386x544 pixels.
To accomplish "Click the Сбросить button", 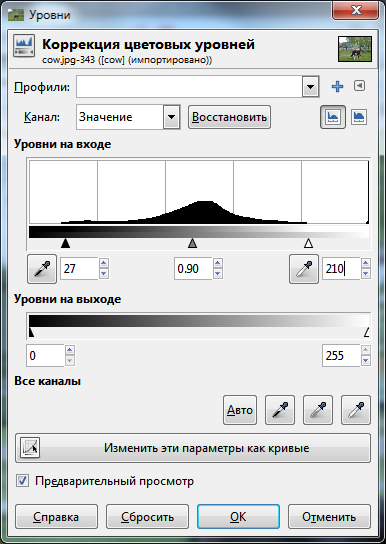I will click(x=147, y=517).
